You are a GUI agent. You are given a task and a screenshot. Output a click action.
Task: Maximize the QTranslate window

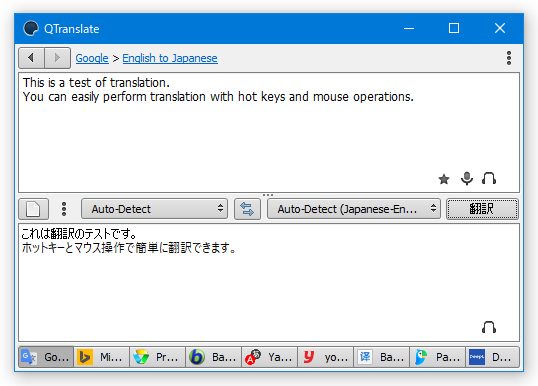(x=454, y=28)
